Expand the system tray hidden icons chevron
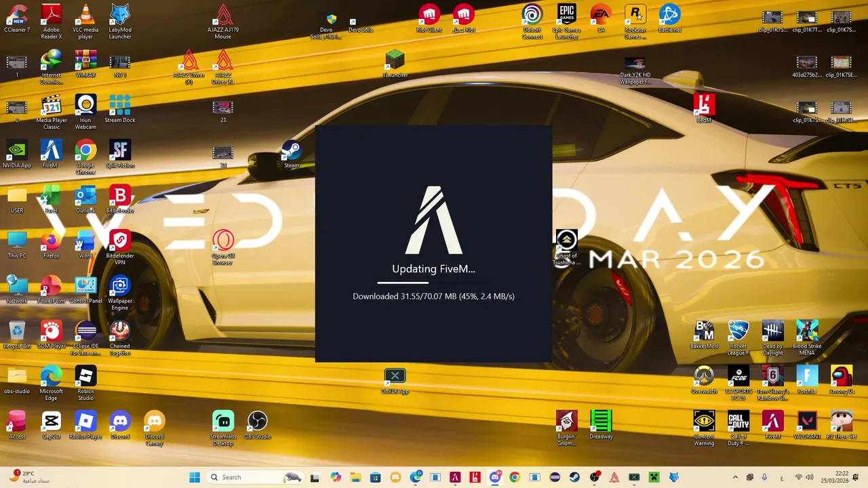This screenshot has width=868, height=488. pos(735,477)
